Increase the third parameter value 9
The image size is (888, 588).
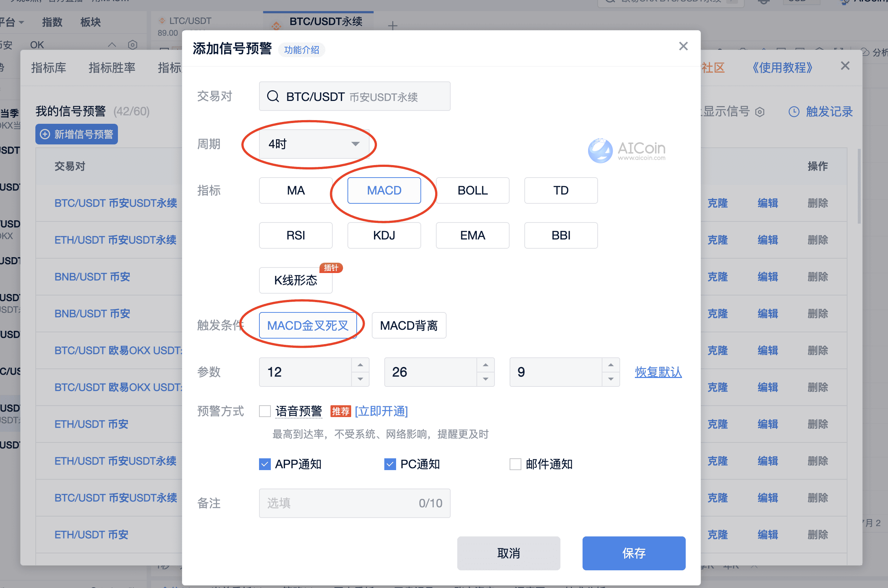coord(611,365)
